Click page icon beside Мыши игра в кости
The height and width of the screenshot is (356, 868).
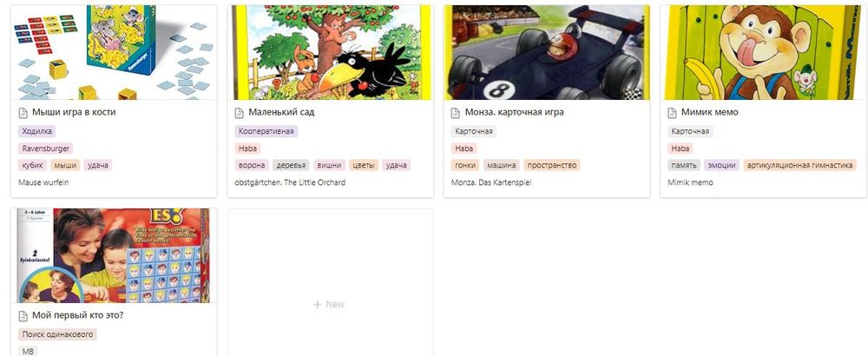coord(23,113)
